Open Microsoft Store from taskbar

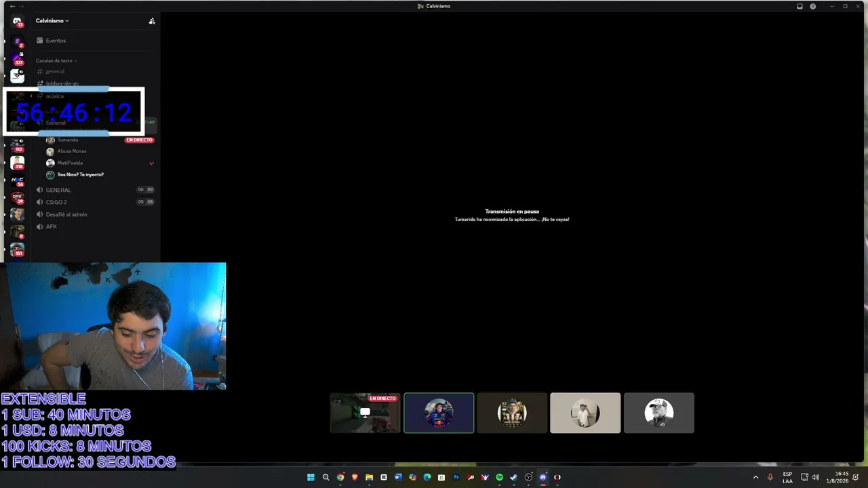(x=441, y=477)
